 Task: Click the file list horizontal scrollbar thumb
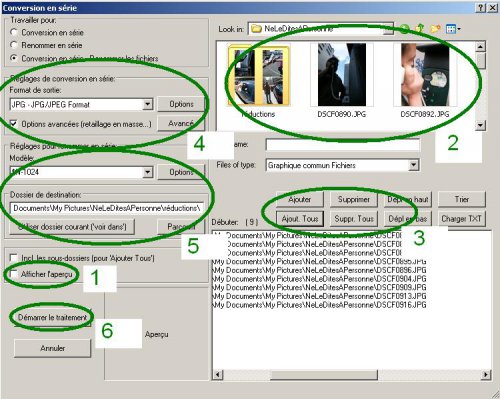click(x=323, y=375)
